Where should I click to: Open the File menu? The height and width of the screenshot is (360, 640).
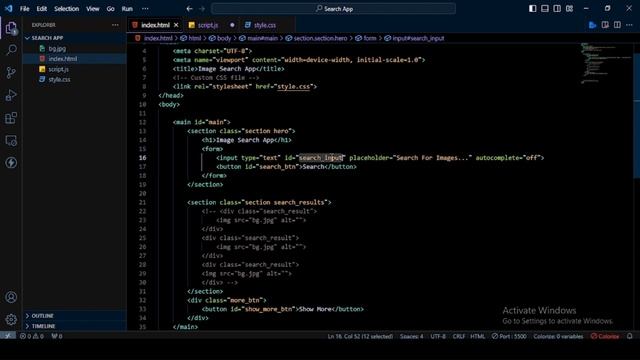pos(24,9)
